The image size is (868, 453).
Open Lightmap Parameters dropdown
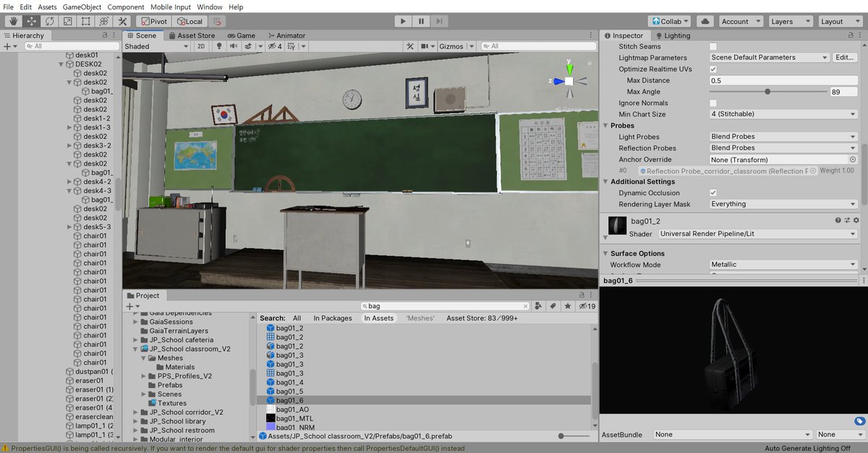769,57
